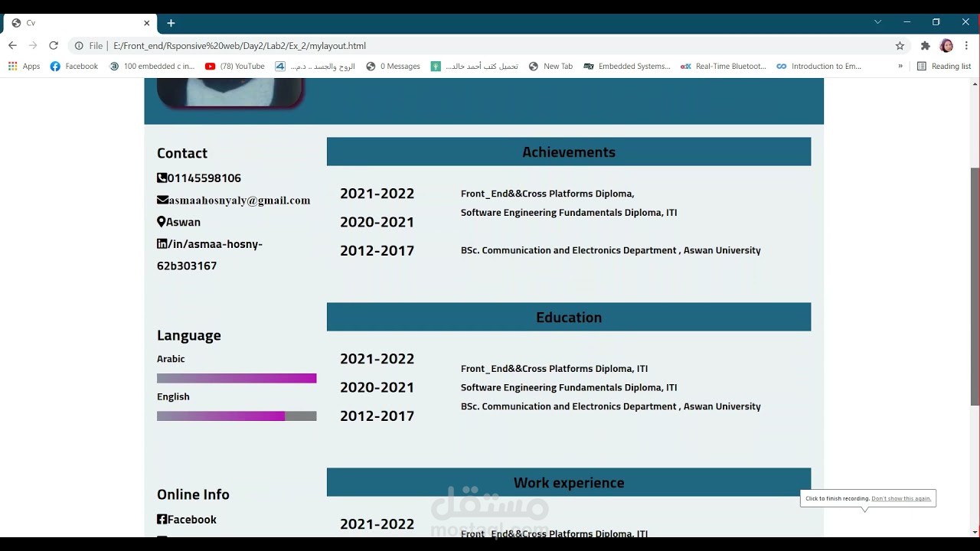
Task: Open the tab search dropdown arrow
Action: [x=877, y=22]
